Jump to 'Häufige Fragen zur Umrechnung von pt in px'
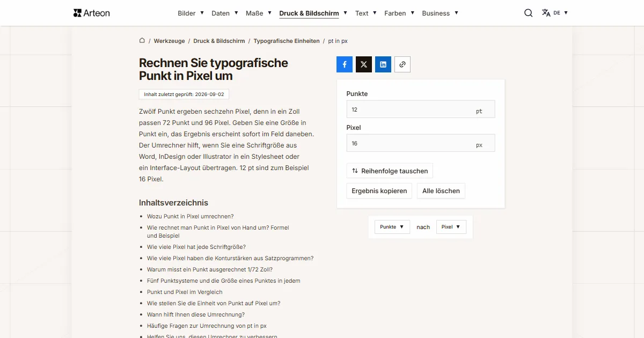Image resolution: width=644 pixels, height=338 pixels. 207,326
